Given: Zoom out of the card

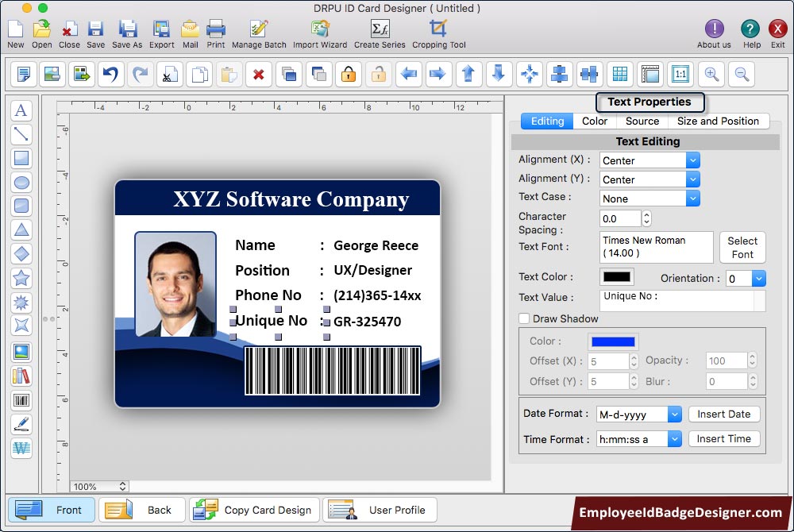Looking at the screenshot, I should coord(742,75).
